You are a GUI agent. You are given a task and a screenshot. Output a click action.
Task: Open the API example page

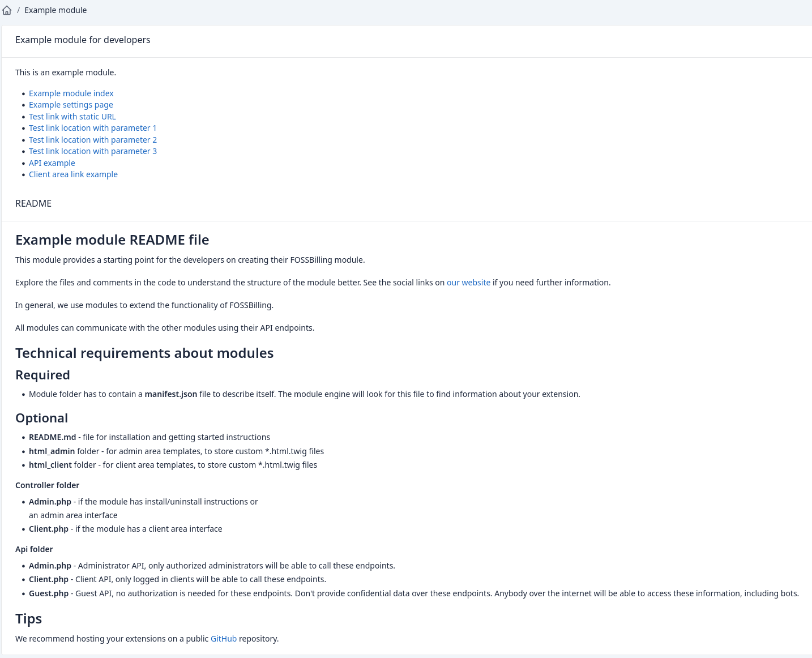point(52,163)
